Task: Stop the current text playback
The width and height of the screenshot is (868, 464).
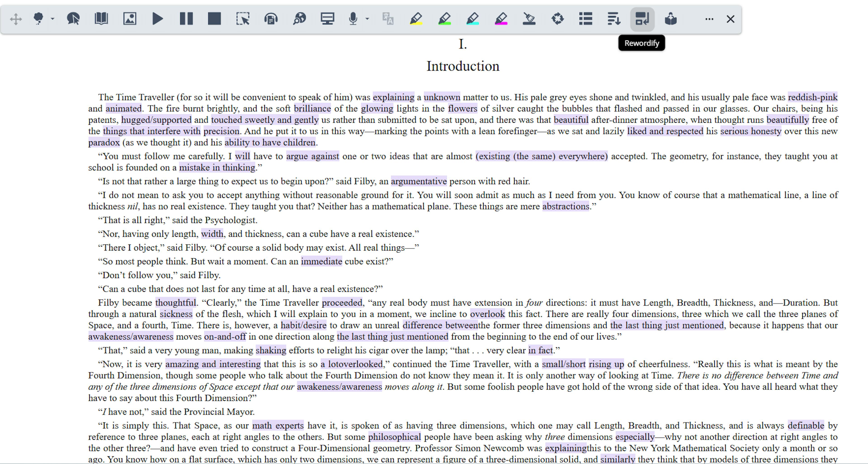Action: [x=214, y=19]
